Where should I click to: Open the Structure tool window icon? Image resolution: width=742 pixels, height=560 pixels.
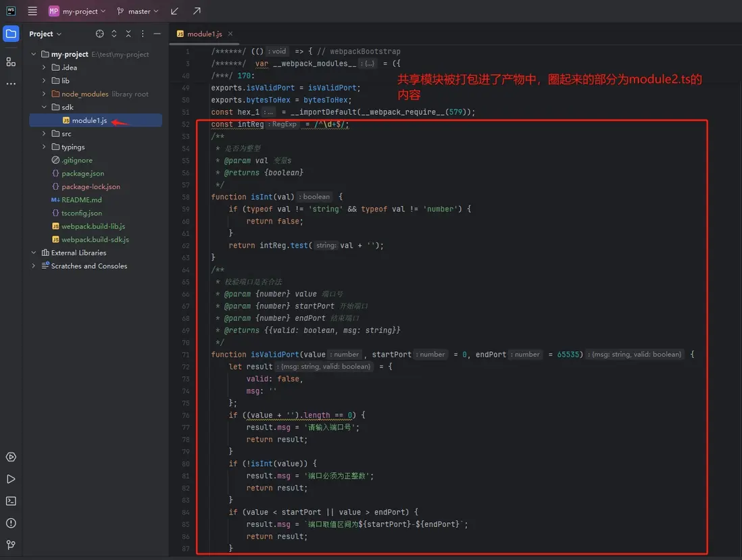coord(11,61)
